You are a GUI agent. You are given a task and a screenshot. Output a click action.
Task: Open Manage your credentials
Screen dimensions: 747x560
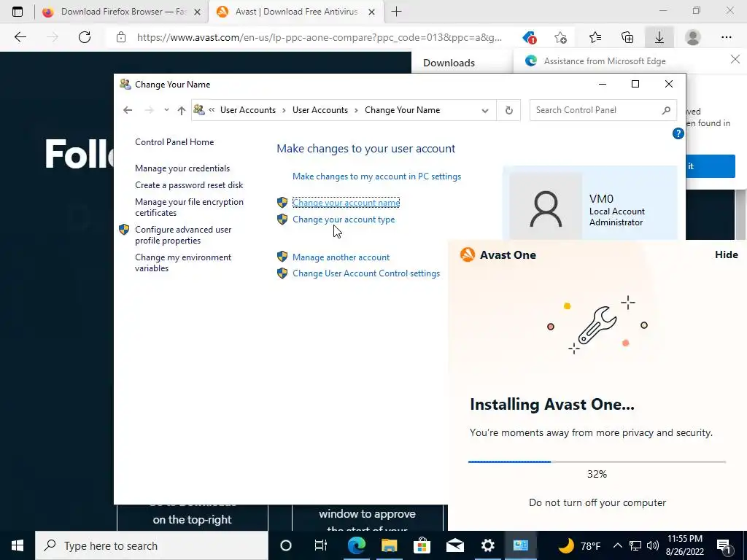point(182,168)
